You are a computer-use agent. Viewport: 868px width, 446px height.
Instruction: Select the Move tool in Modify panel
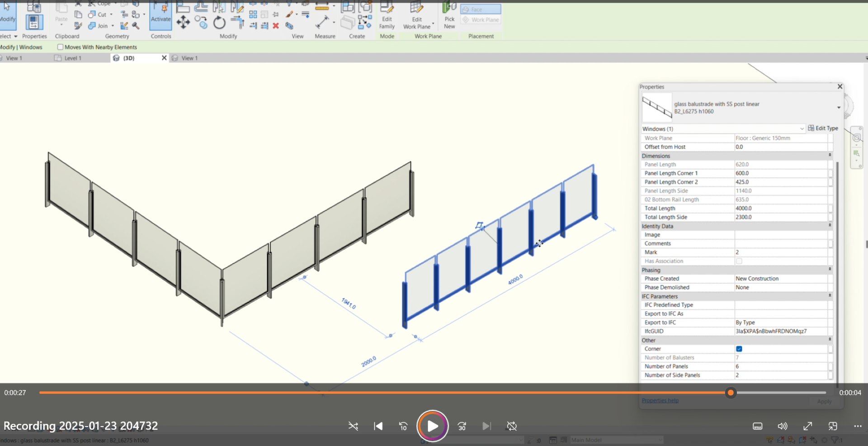click(x=183, y=22)
